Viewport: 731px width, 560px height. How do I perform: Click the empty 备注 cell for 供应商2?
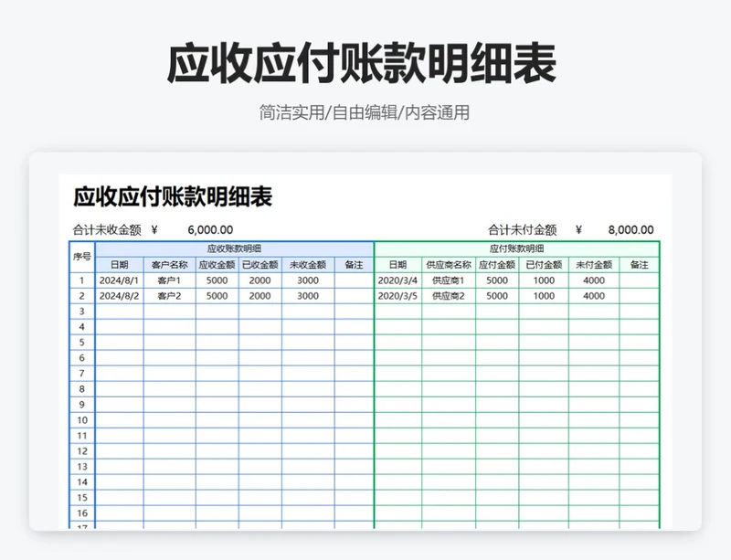639,296
